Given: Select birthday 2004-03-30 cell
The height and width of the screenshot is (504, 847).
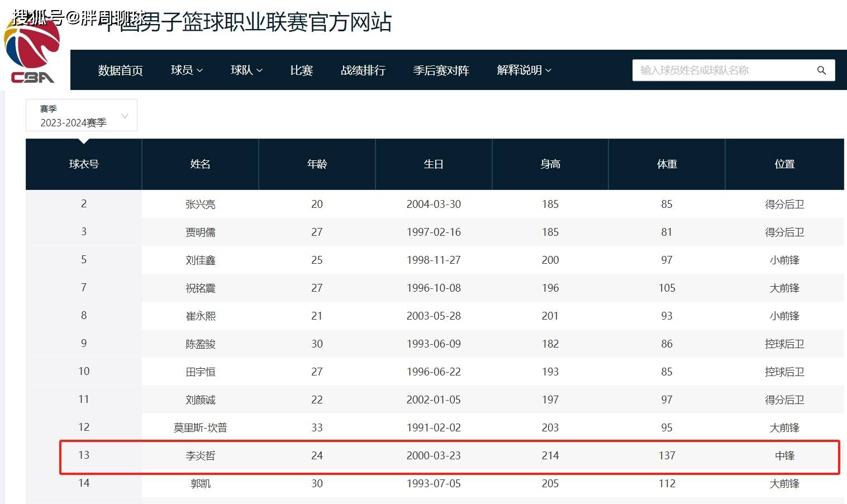Looking at the screenshot, I should pos(434,205).
